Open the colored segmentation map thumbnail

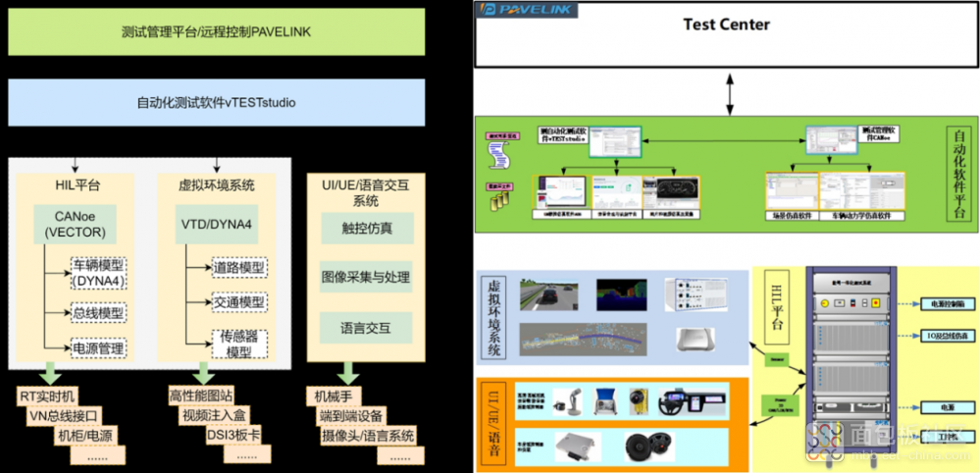(x=621, y=294)
